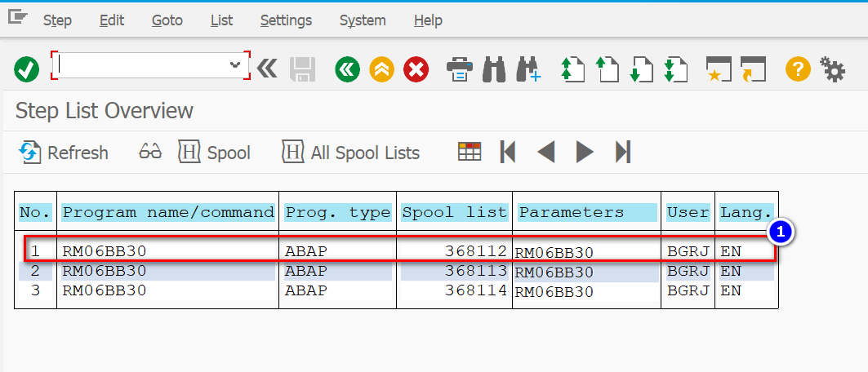Go to last page icon

[x=675, y=70]
